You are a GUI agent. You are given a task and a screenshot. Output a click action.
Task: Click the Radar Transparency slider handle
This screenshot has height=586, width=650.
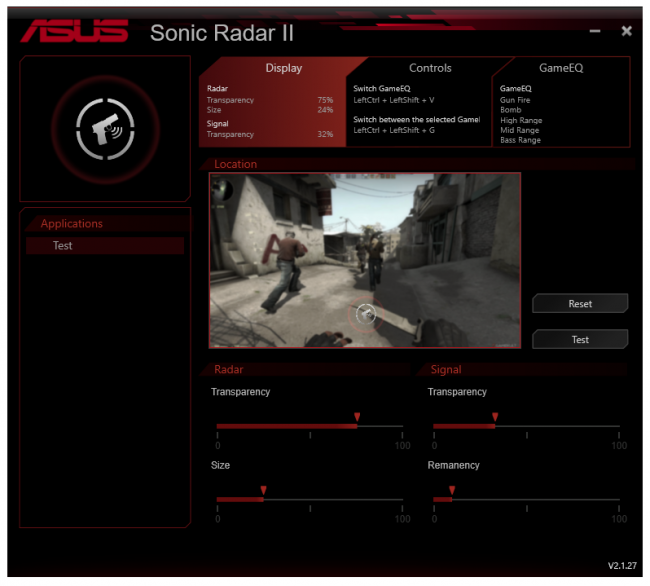click(x=357, y=417)
